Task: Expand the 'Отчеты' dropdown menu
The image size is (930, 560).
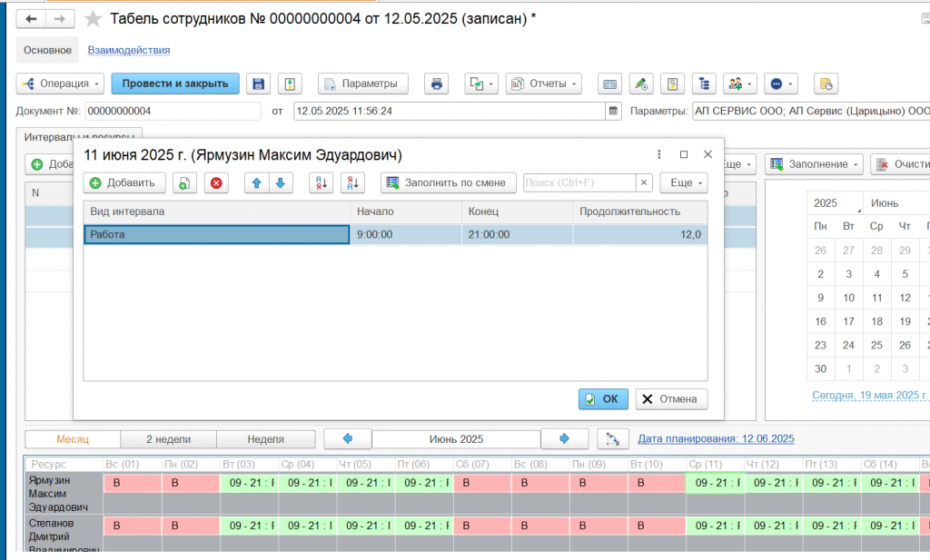Action: tap(544, 84)
